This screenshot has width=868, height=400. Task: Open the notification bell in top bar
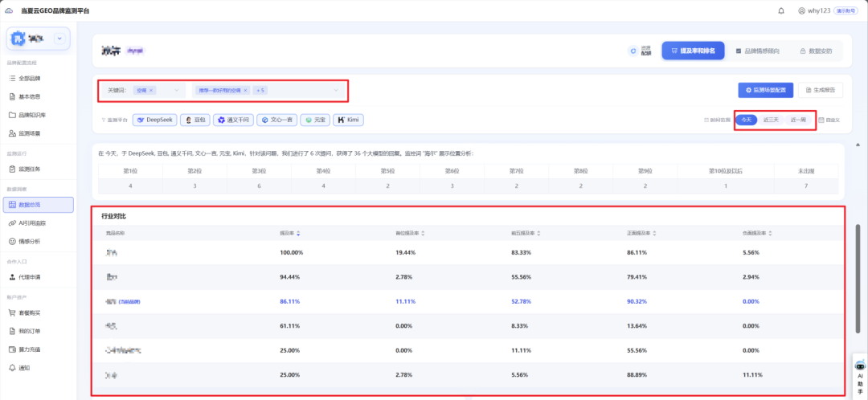point(781,10)
